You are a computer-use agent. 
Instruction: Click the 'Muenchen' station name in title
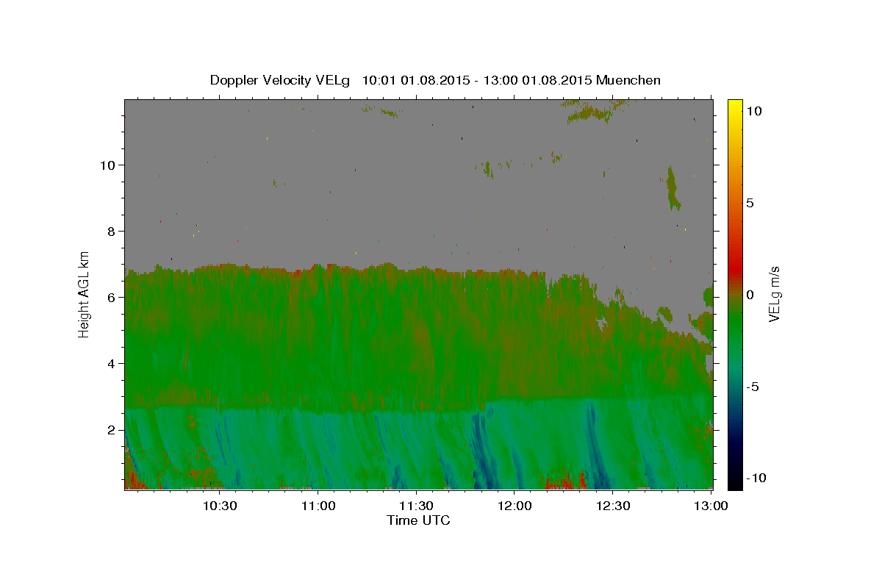pyautogui.click(x=628, y=80)
